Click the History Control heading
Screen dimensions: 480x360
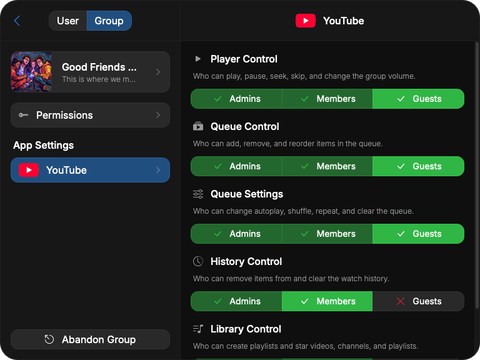(246, 261)
